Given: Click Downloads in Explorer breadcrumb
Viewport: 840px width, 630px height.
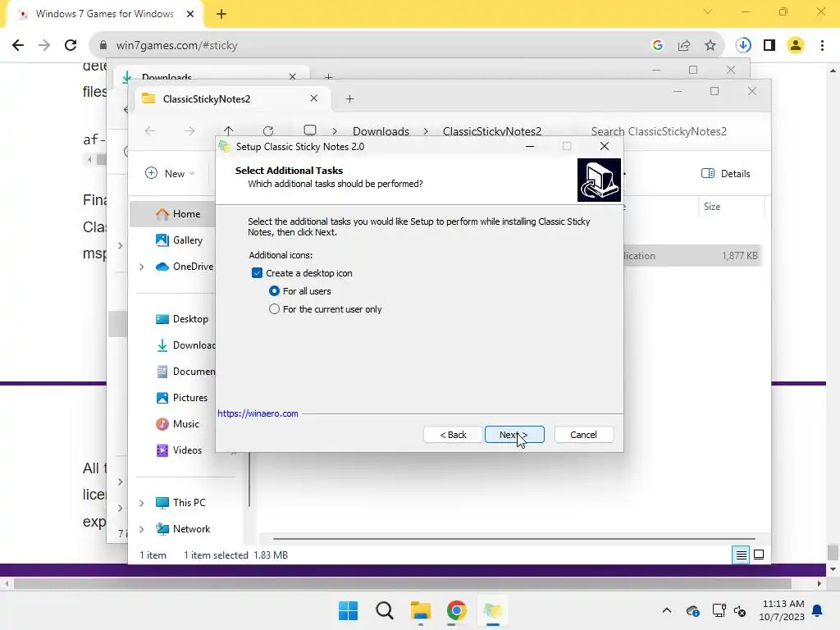Looking at the screenshot, I should pos(381,131).
